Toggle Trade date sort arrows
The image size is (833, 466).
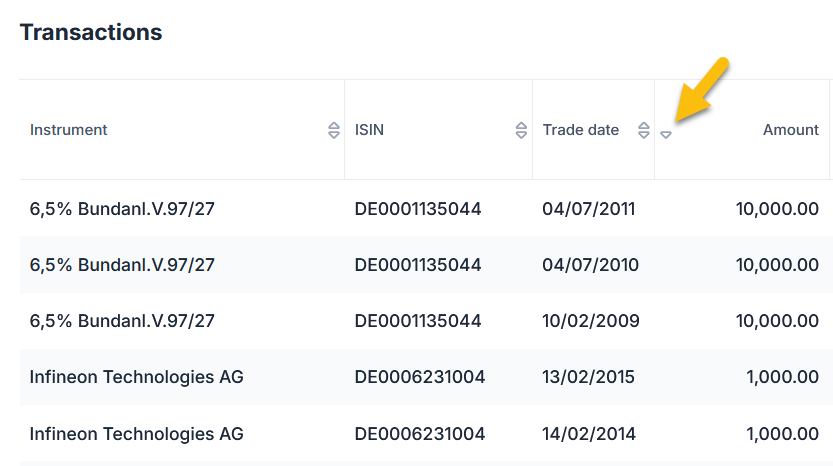coord(643,130)
